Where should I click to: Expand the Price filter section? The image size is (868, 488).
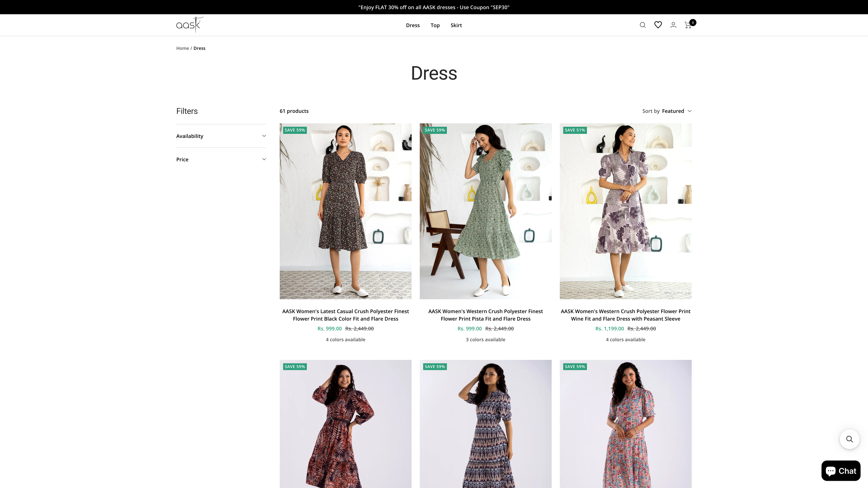221,159
